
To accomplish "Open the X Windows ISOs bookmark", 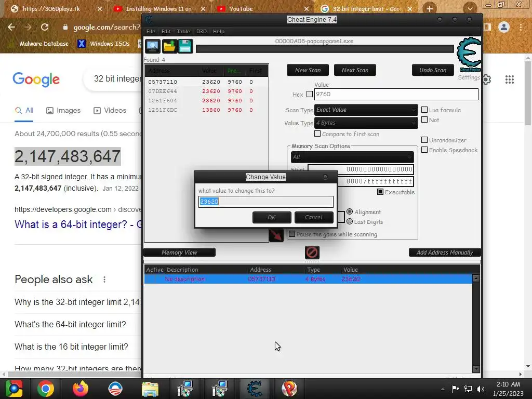I will pyautogui.click(x=103, y=44).
